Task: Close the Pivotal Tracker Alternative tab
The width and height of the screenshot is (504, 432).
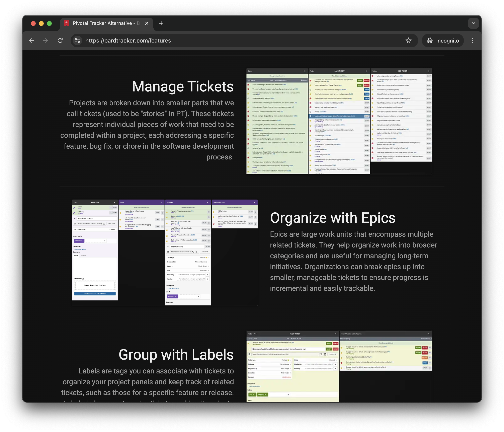Action: [x=147, y=23]
